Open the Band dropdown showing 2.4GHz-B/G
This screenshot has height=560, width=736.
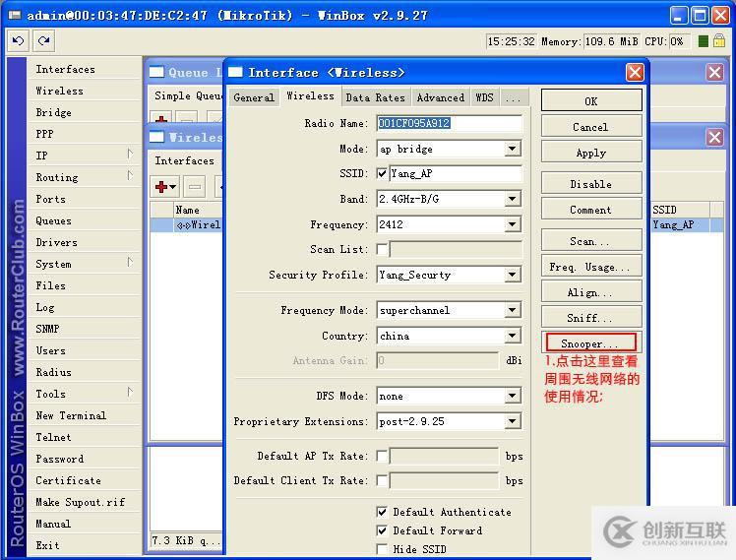513,199
